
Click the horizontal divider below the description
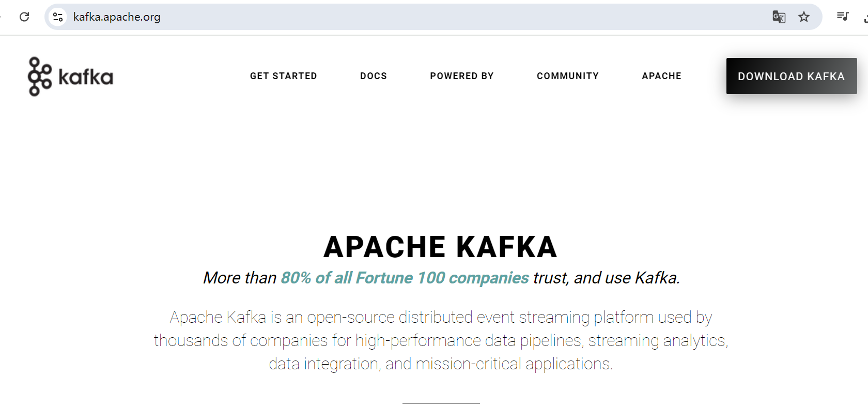point(441,402)
